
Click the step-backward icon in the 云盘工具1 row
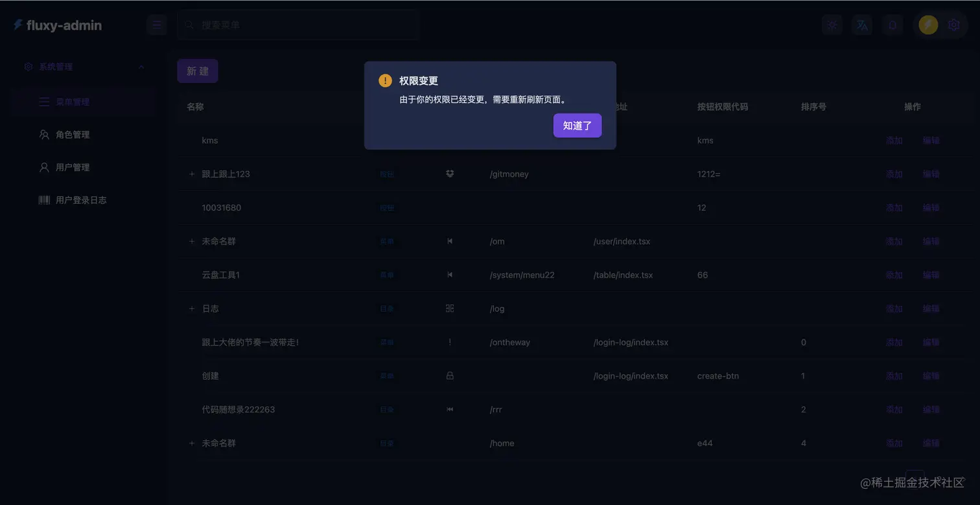(x=450, y=275)
